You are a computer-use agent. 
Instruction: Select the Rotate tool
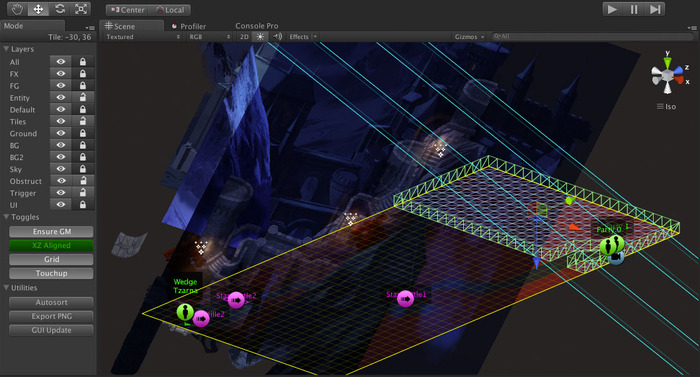coord(60,9)
